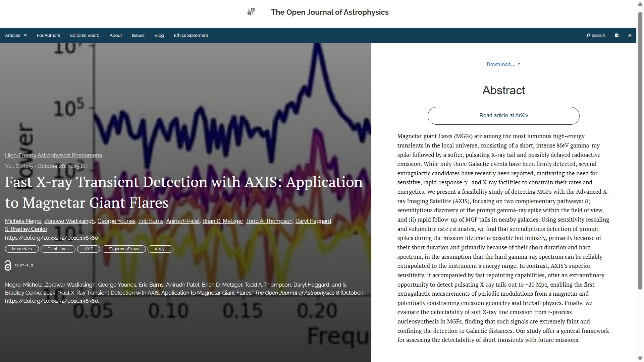This screenshot has height=362, width=644.
Task: Open author Michela Negro's link
Action: click(x=23, y=221)
